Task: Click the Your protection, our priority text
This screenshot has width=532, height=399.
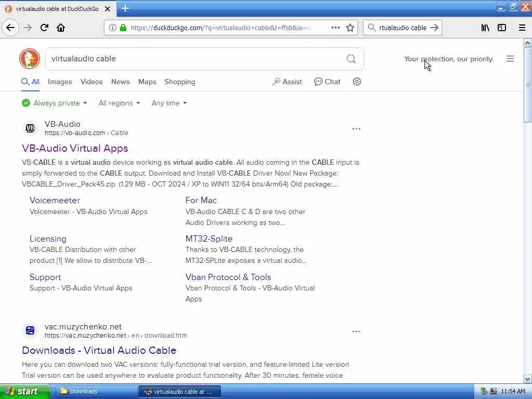Action: pos(448,59)
